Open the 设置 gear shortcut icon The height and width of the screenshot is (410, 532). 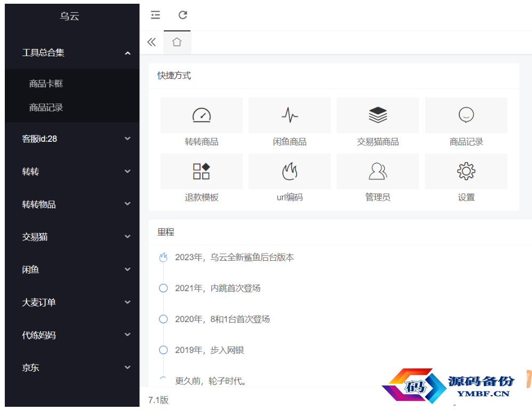(466, 171)
